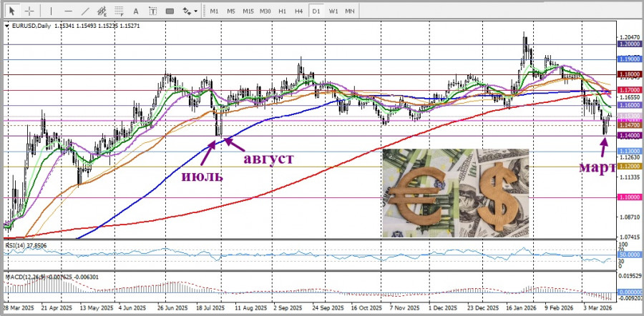Click the 21 Apr 2025 date label
This screenshot has height=316, width=644.
coord(57,308)
